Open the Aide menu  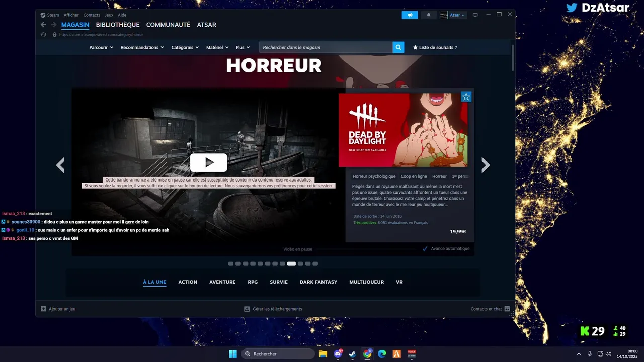tap(122, 15)
